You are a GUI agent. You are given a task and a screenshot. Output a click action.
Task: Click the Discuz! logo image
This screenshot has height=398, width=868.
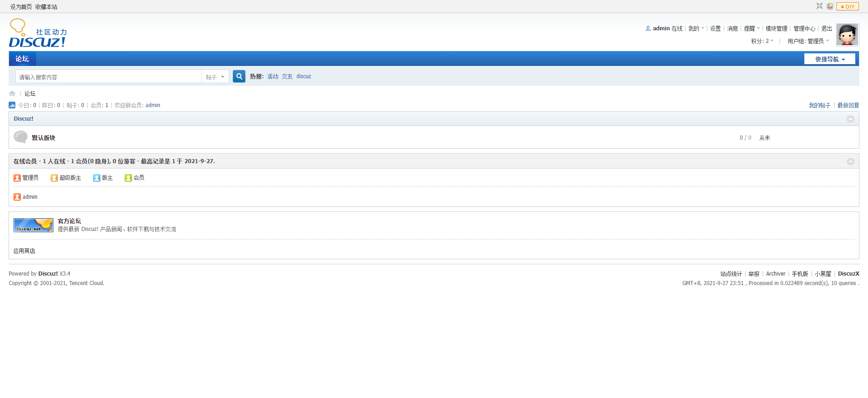(x=38, y=33)
